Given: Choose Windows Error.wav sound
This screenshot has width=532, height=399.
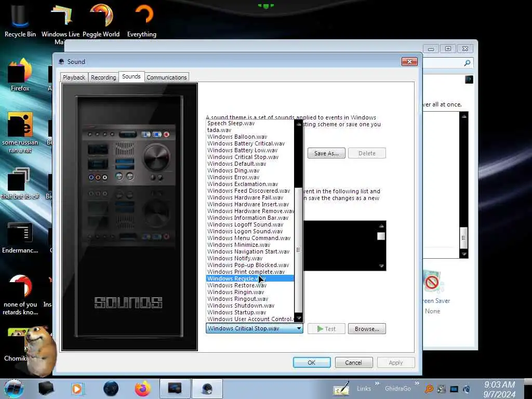Looking at the screenshot, I should [x=250, y=177].
